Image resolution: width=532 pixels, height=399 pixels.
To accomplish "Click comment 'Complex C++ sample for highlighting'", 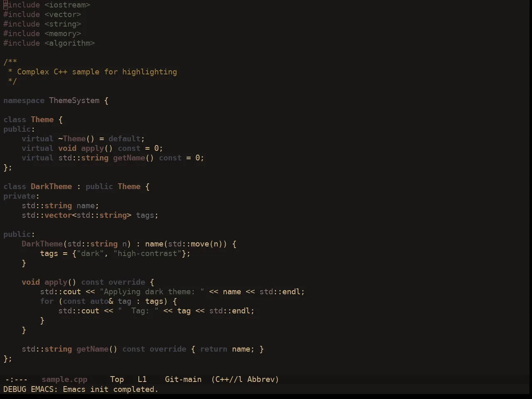I will (x=97, y=72).
